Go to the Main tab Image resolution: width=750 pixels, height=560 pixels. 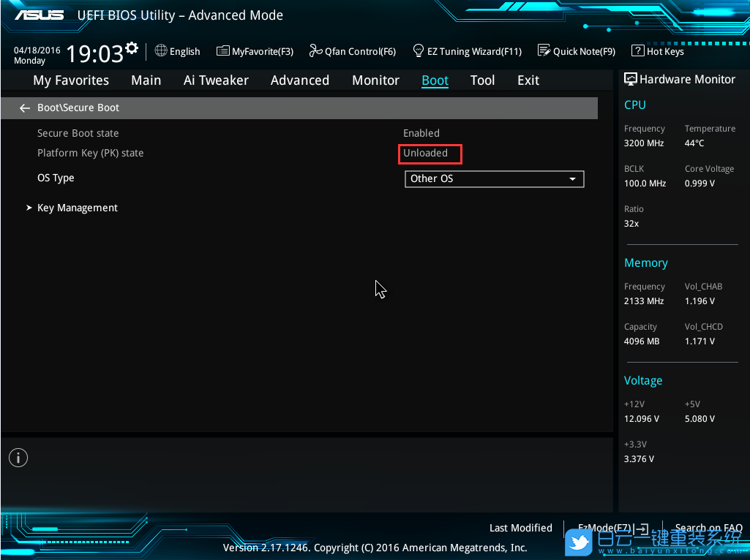(146, 80)
